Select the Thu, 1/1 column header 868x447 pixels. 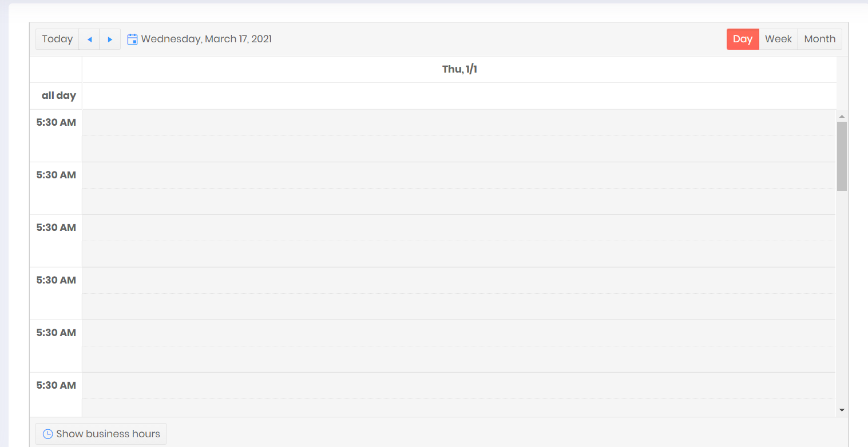(459, 69)
